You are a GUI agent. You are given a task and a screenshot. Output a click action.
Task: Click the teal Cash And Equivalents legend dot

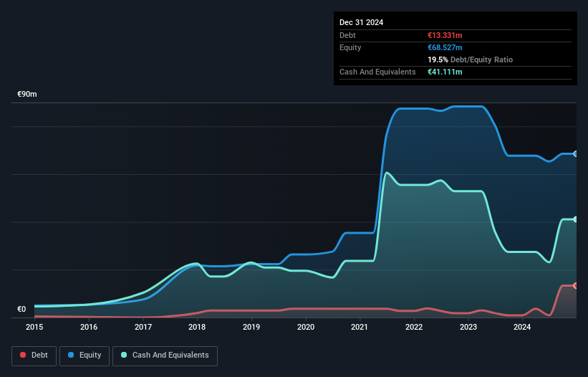(x=124, y=355)
